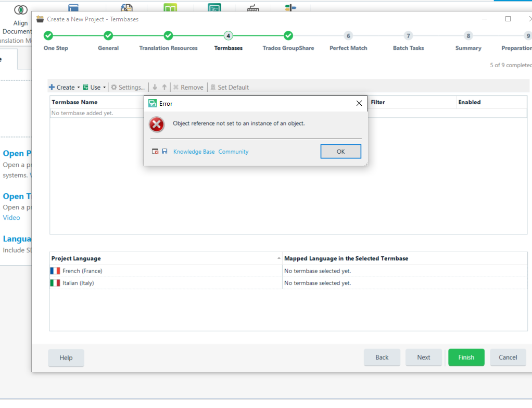The height and width of the screenshot is (408, 532).
Task: Click the Create termbase button
Action: tap(62, 88)
